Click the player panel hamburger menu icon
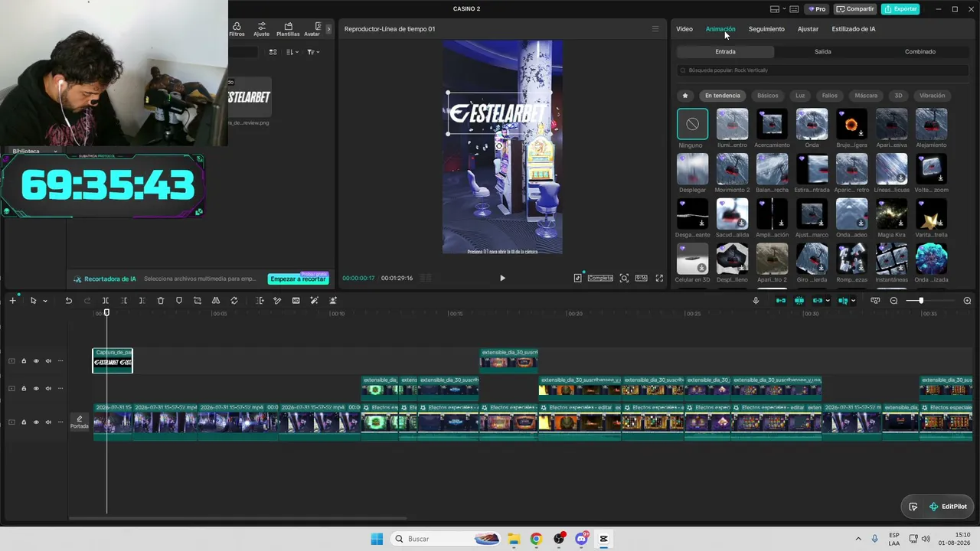Screen dimensions: 980x551 (x=655, y=29)
